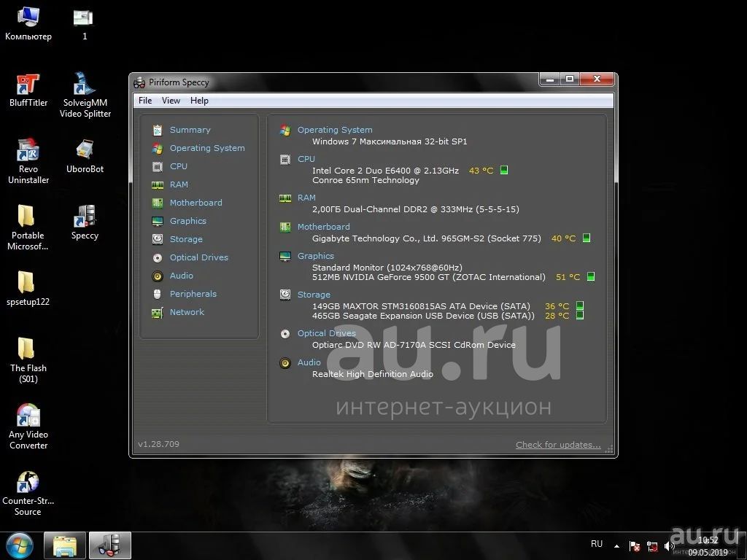Image resolution: width=747 pixels, height=560 pixels.
Task: Open the Portable Microsof... folder
Action: (28, 227)
